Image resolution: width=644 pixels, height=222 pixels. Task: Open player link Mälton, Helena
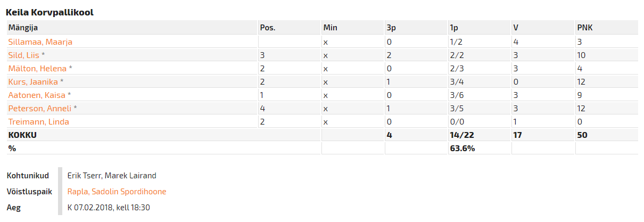[x=37, y=69]
